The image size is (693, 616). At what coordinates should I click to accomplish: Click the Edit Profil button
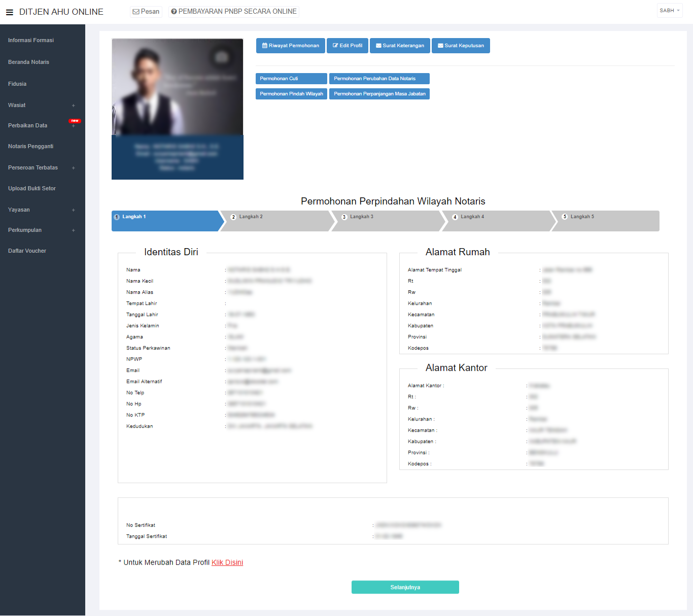[348, 46]
